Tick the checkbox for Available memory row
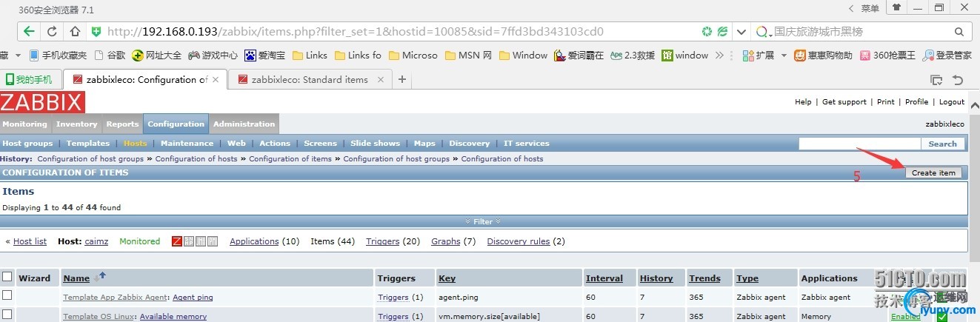 (7, 315)
